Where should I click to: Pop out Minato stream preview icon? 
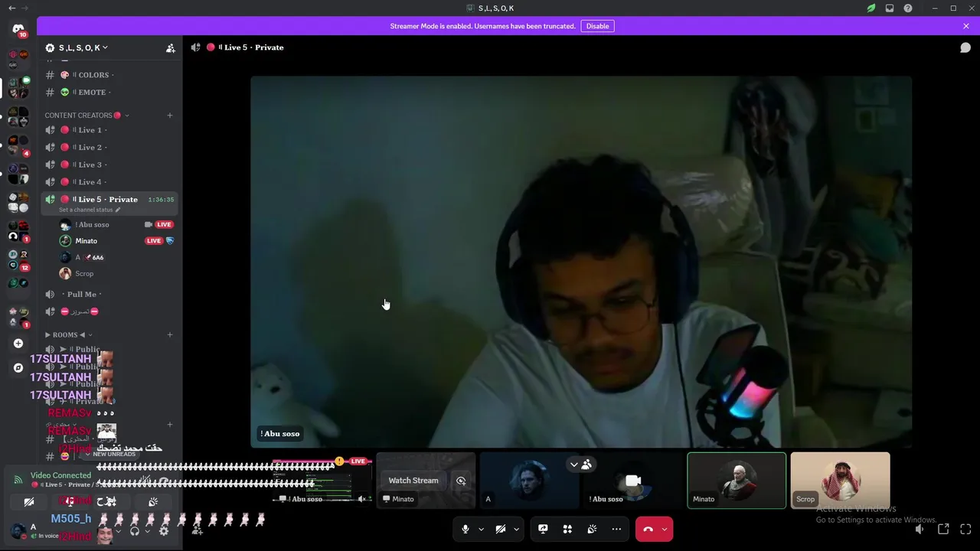(x=461, y=481)
